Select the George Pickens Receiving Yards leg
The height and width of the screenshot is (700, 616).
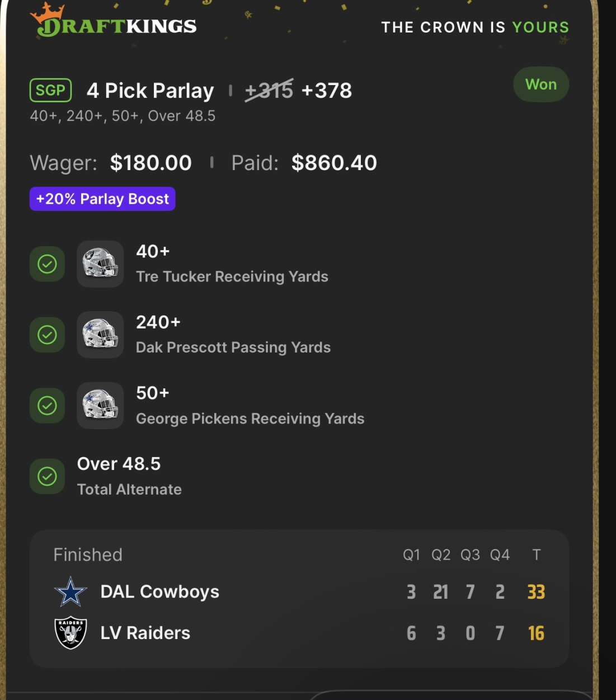click(250, 418)
